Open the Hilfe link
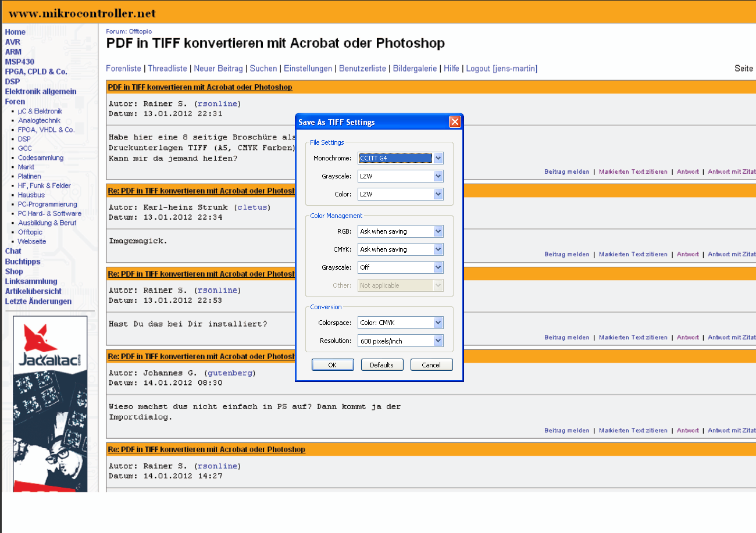Viewport: 756px width, 533px height. [451, 69]
